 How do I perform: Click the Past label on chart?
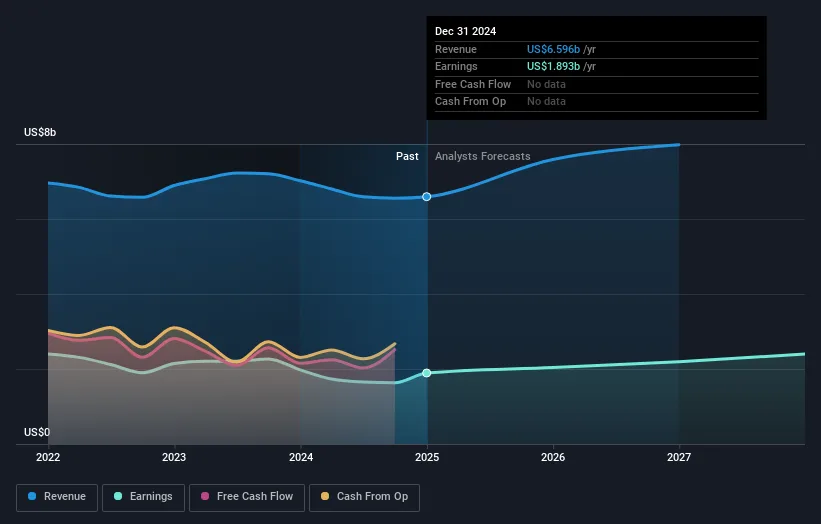407,157
